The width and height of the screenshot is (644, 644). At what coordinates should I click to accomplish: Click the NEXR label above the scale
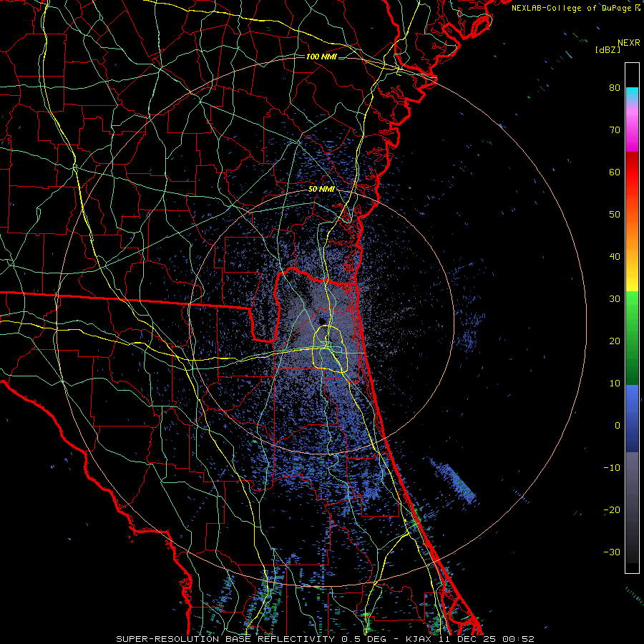(628, 43)
